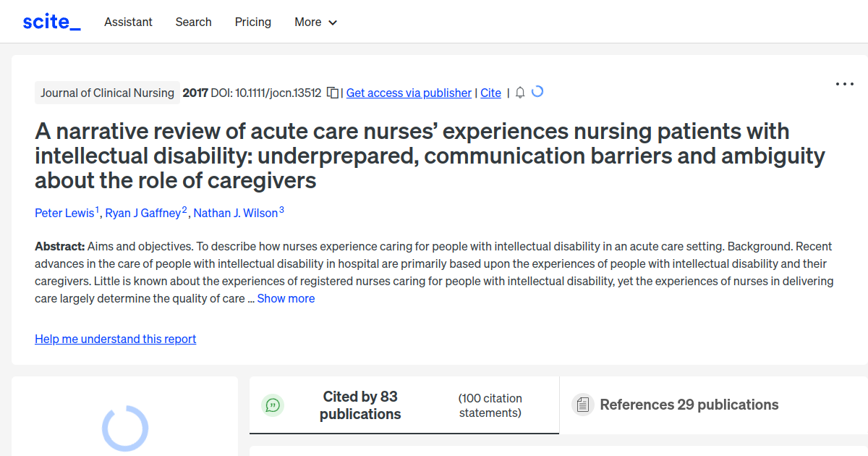Open the Cite dialog
The height and width of the screenshot is (456, 868).
(490, 93)
